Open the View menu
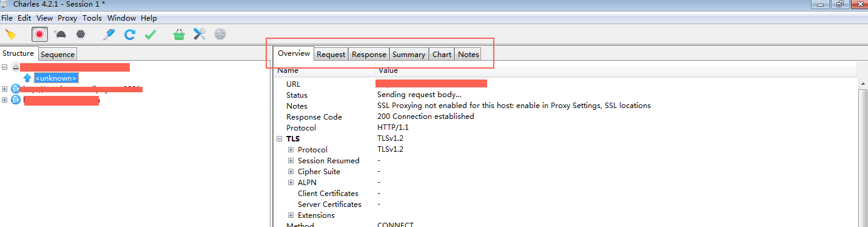 point(44,18)
